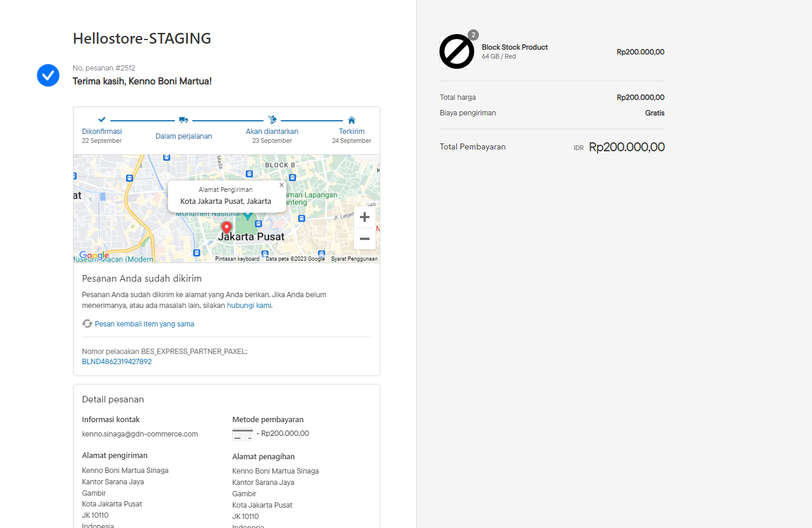Click the red location pin on map
The image size is (812, 528).
(227, 228)
